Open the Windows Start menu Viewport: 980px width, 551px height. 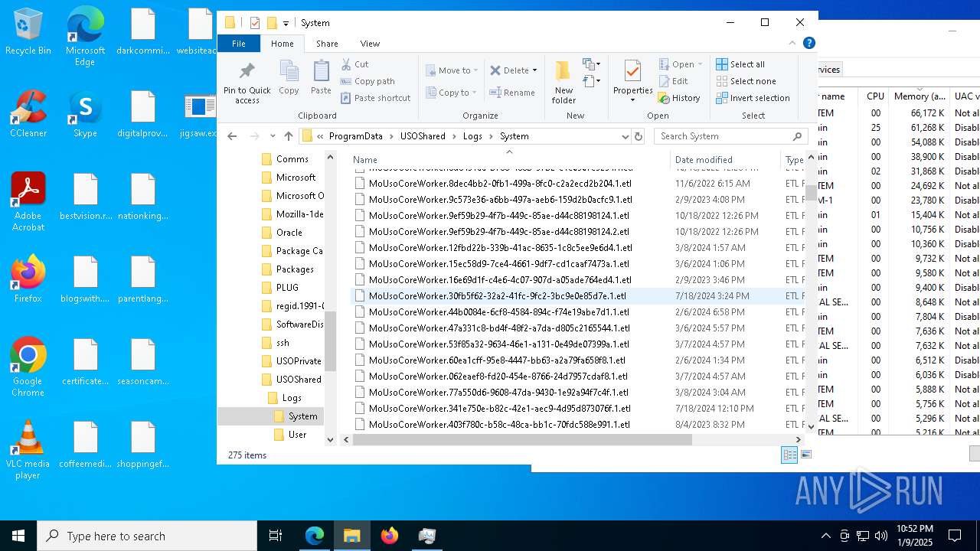point(18,536)
